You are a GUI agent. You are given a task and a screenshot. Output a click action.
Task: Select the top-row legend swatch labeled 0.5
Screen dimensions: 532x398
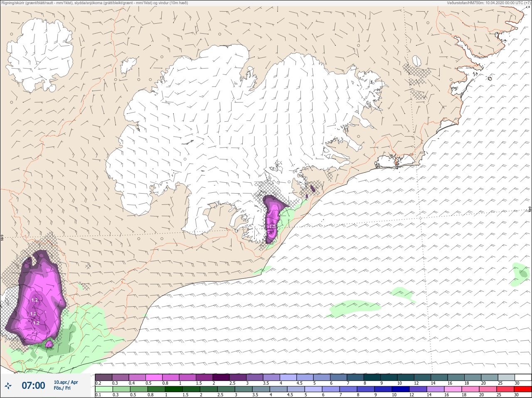click(x=154, y=377)
